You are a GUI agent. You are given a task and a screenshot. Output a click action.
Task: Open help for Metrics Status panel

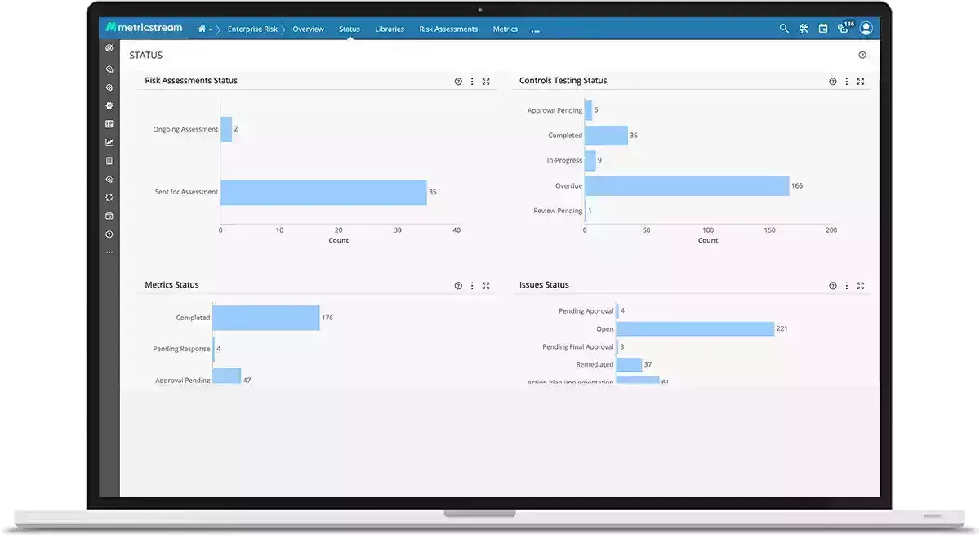[458, 286]
